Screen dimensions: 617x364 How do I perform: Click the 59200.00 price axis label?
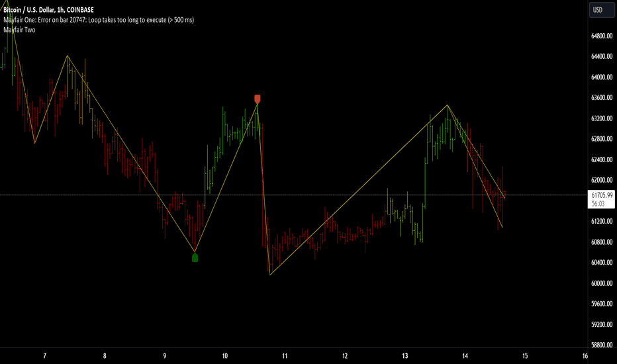click(x=602, y=324)
